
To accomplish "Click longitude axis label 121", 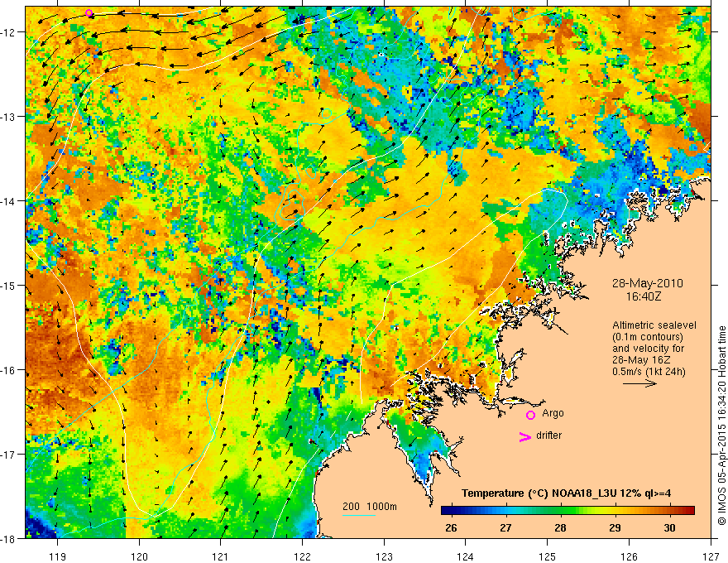I will [x=221, y=556].
